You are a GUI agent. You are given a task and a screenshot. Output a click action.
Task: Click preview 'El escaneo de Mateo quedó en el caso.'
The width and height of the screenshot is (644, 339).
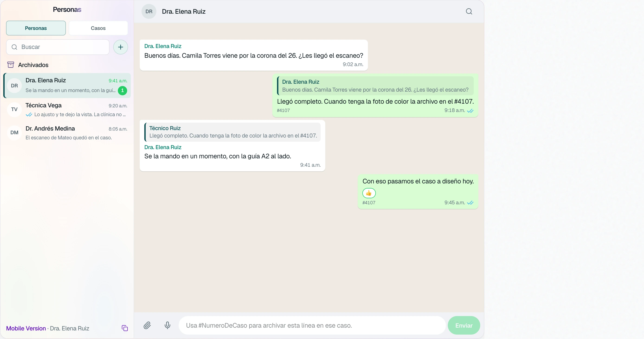tap(68, 138)
